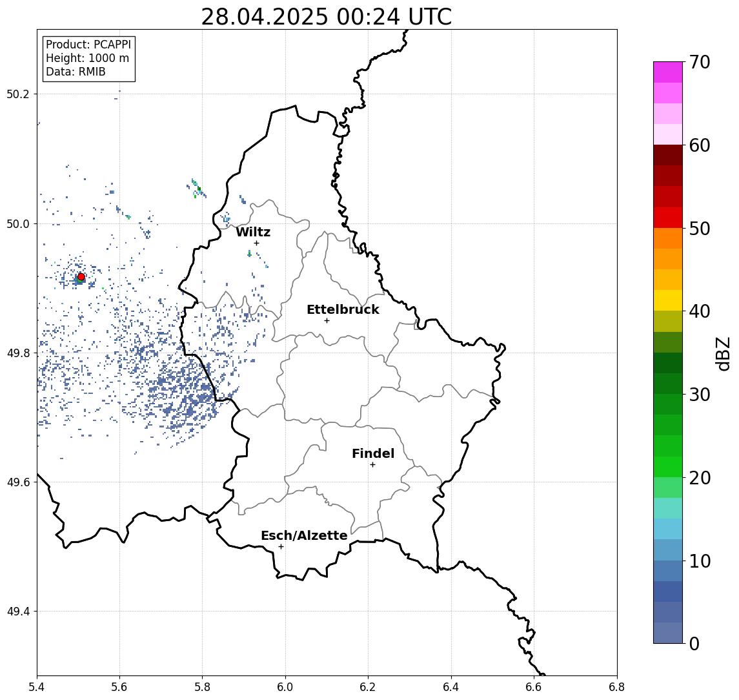Click the 40 label on the colorbar
Viewport: 739px width, 700px height.
click(700, 311)
